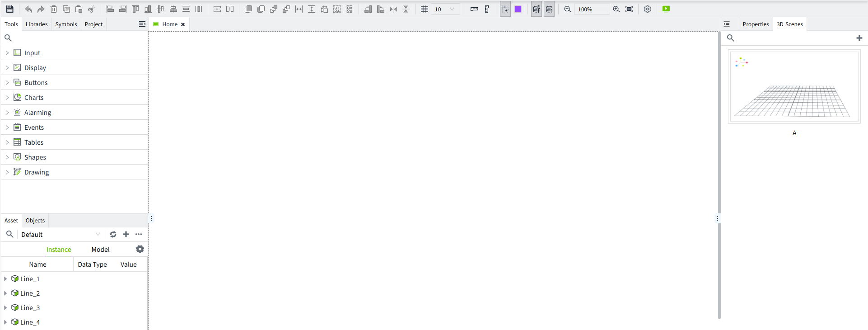Click the flip horizontal icon
This screenshot has height=330, width=868.
[x=393, y=9]
